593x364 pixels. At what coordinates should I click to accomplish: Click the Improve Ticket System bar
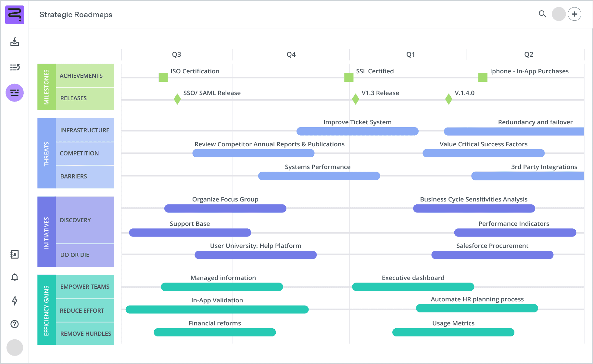point(357,131)
